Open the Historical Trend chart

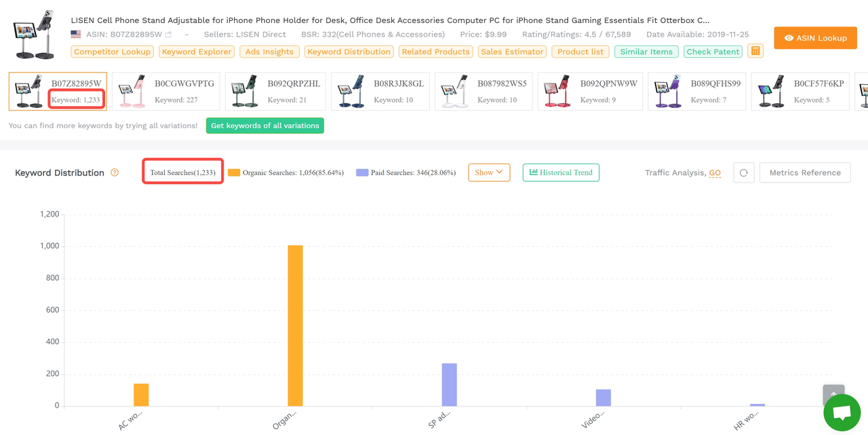[561, 172]
